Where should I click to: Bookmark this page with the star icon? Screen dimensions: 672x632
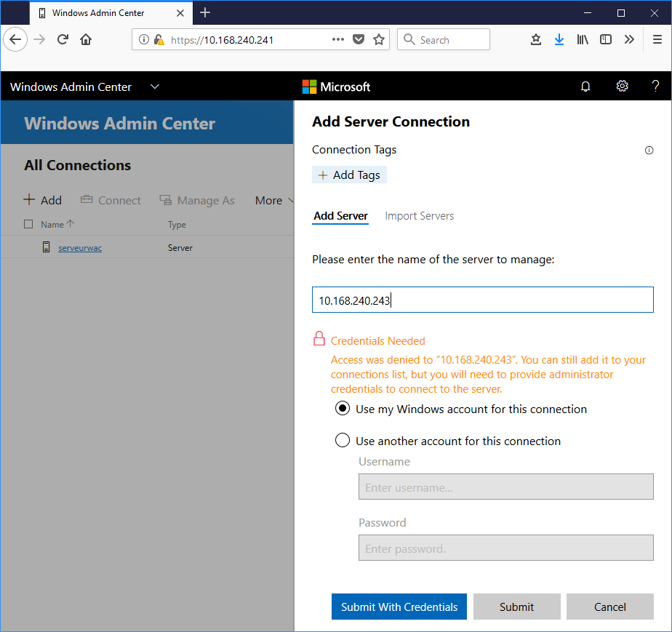379,39
